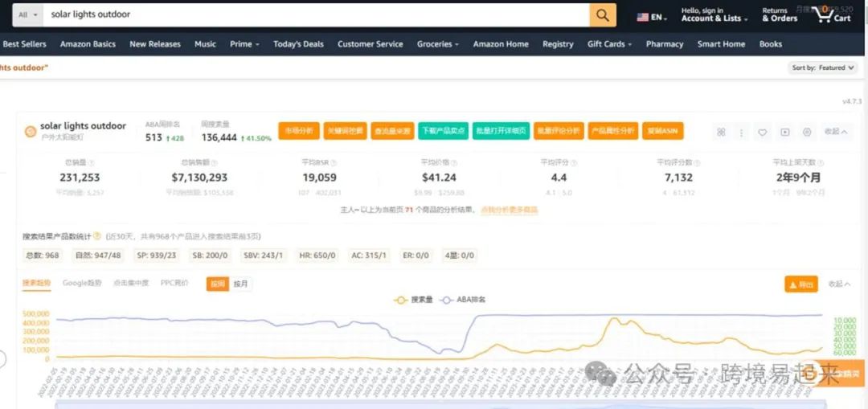This screenshot has width=868, height=409.
Task: Click the HR: 650/0 statistic chip
Action: point(317,256)
